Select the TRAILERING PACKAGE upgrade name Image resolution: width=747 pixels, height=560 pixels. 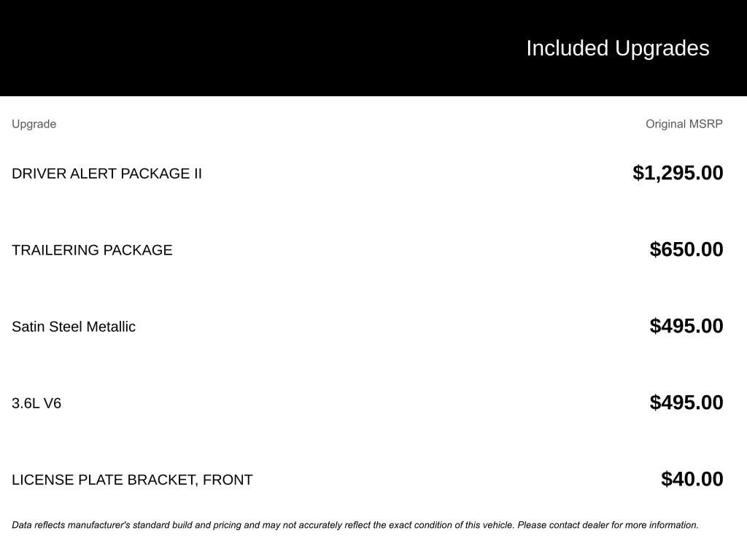pos(92,250)
